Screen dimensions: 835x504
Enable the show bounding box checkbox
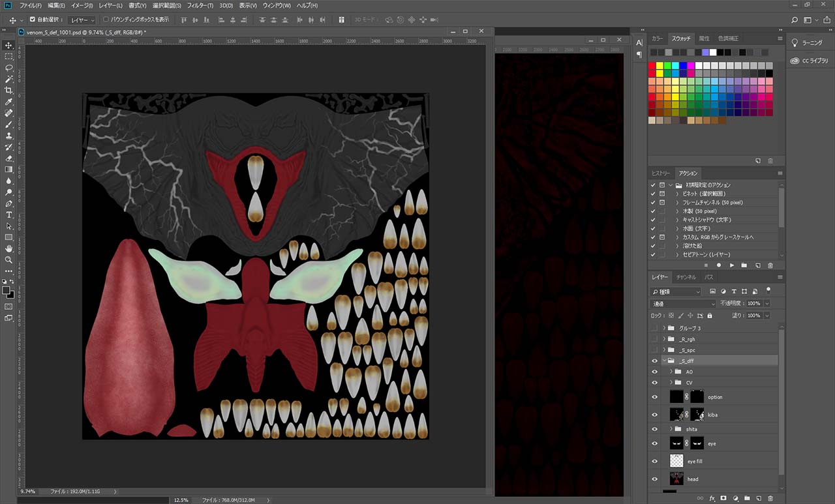106,20
